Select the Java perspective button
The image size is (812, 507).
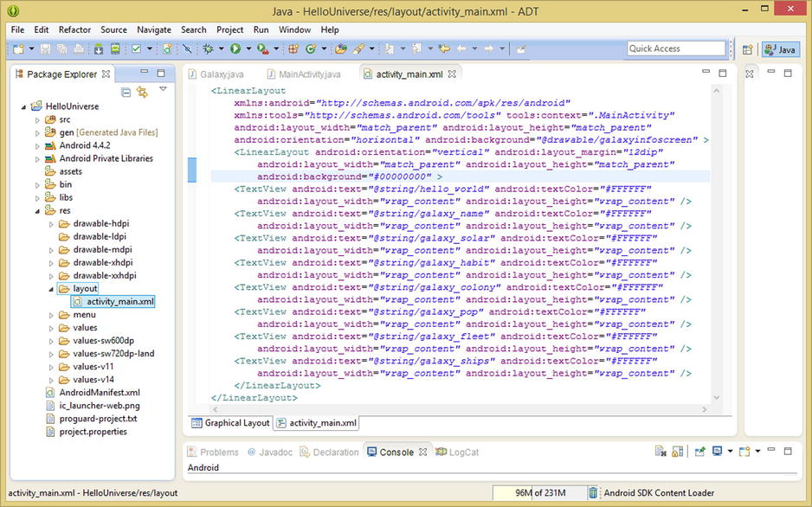coord(780,49)
